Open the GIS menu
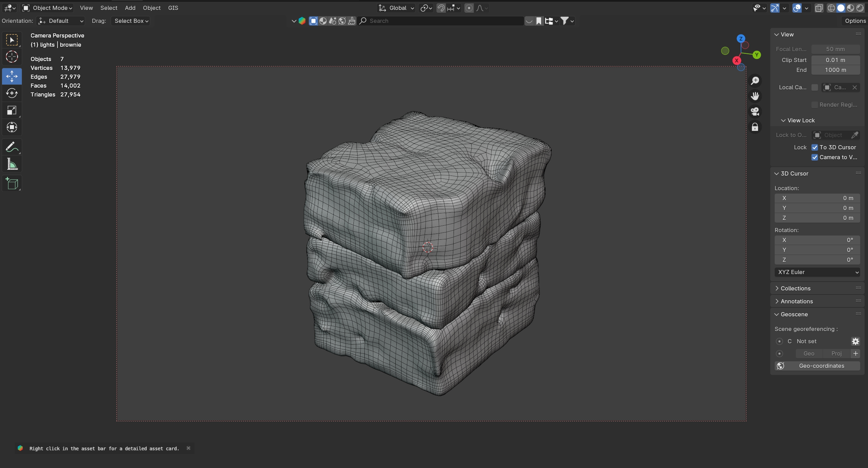 click(173, 8)
